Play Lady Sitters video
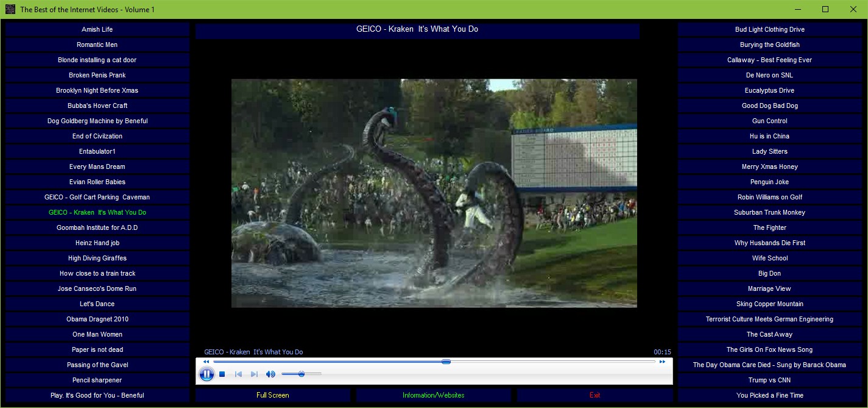 click(x=770, y=151)
